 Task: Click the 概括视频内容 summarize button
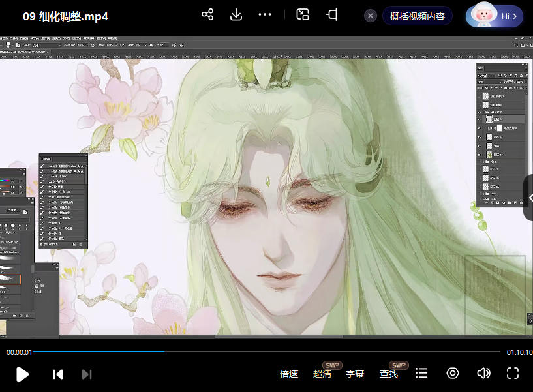coord(418,16)
